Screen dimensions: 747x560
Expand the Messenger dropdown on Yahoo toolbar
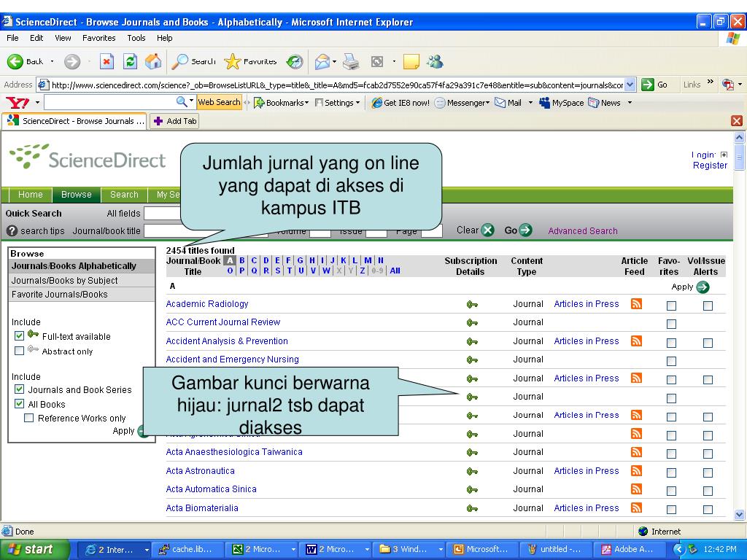click(x=487, y=103)
